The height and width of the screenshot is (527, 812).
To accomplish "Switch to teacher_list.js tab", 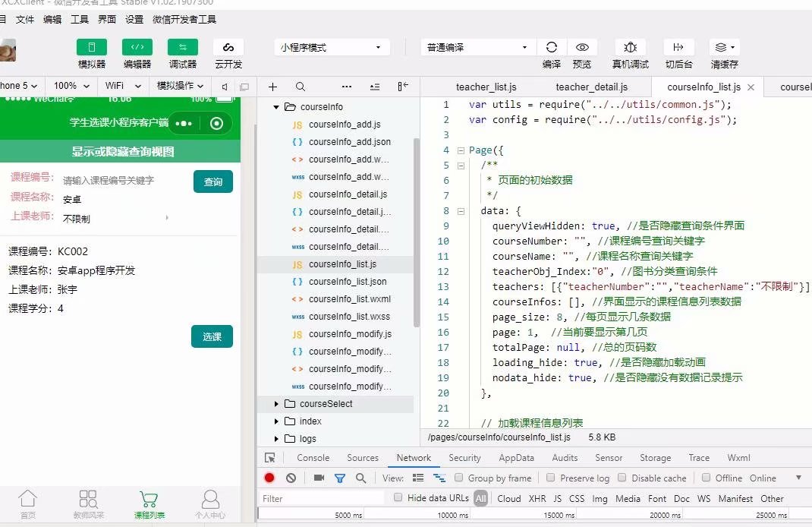I will pyautogui.click(x=486, y=87).
